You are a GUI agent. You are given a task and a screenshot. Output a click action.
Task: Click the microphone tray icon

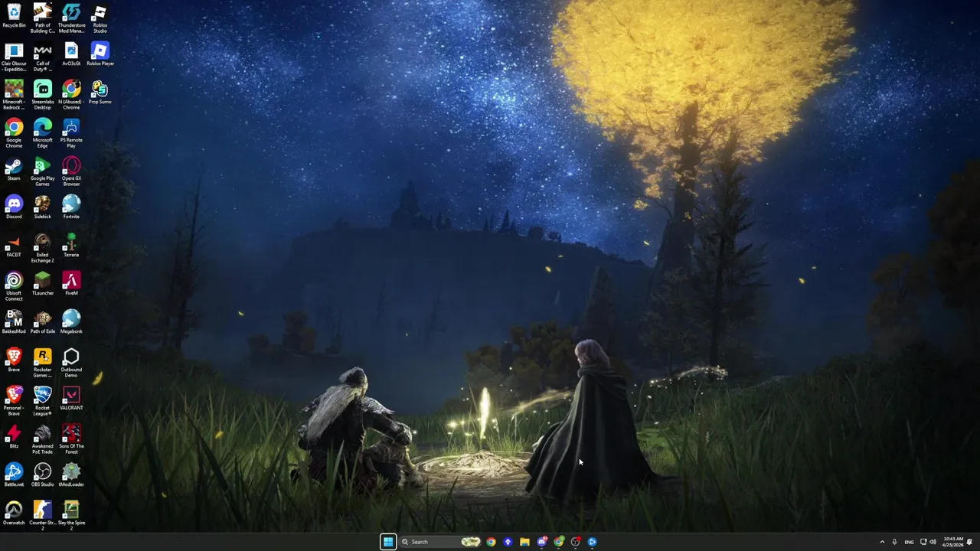click(894, 542)
